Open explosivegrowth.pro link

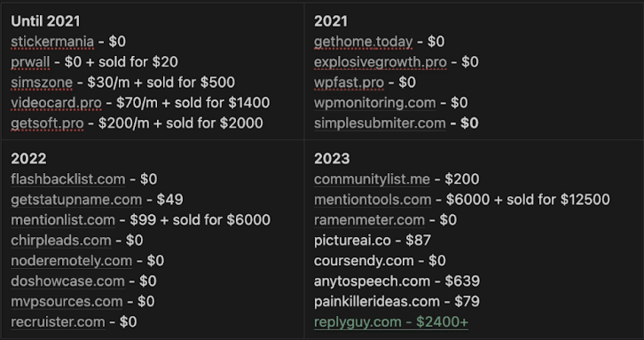coord(380,62)
